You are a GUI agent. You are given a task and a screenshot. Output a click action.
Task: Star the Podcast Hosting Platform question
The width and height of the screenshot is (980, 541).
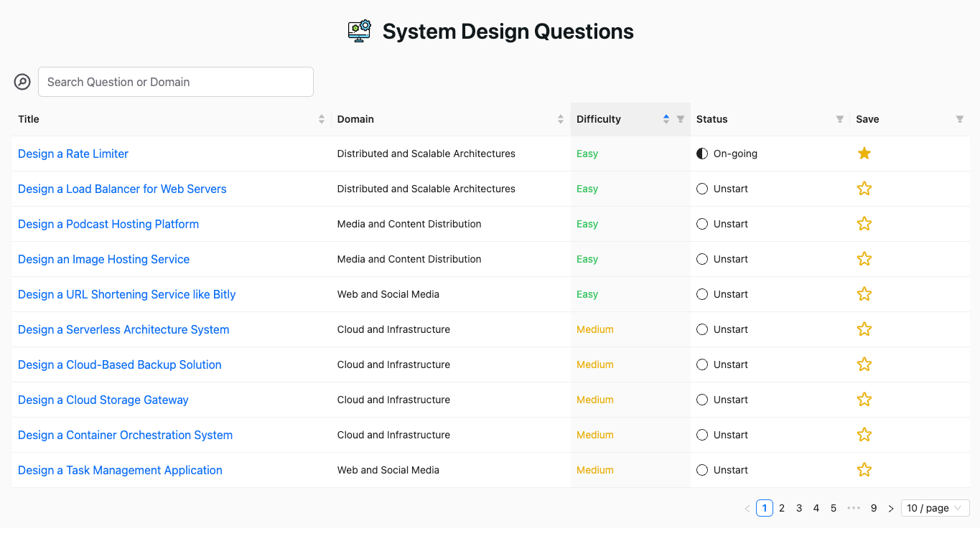point(864,224)
